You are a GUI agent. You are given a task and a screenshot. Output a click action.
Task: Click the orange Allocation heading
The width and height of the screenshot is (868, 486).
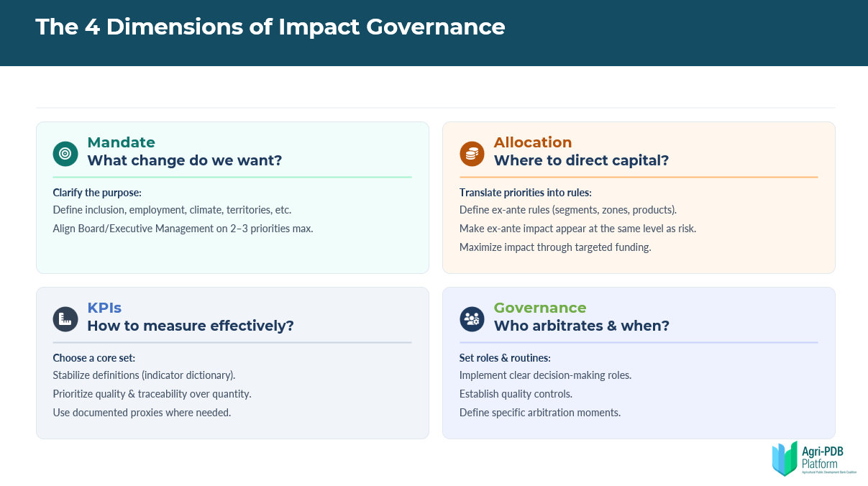(532, 142)
